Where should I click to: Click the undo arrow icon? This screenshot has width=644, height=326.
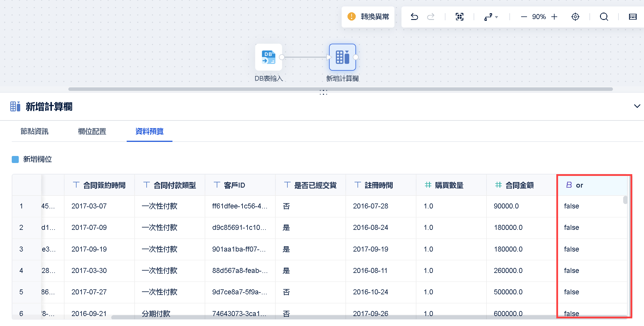[x=414, y=17]
